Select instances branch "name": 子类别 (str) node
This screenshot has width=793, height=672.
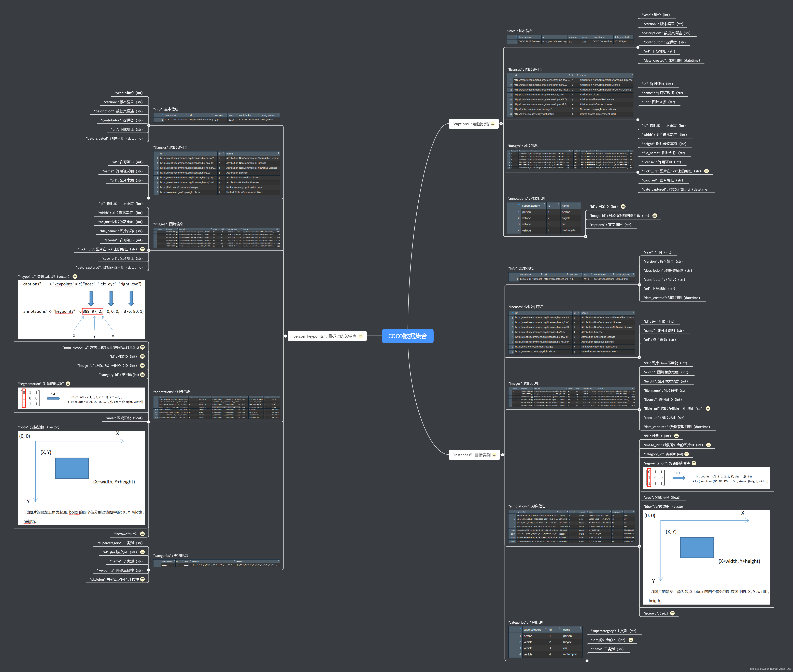(x=607, y=649)
